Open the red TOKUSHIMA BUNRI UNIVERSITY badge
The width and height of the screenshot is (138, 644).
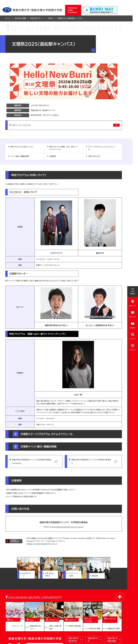pos(73,10)
